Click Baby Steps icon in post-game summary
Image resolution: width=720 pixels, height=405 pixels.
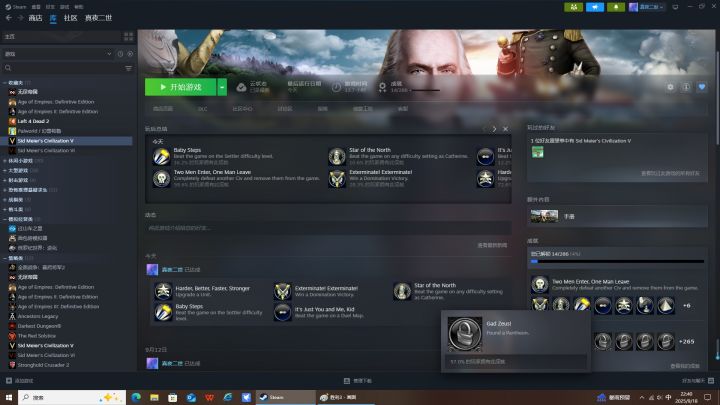[x=161, y=156]
